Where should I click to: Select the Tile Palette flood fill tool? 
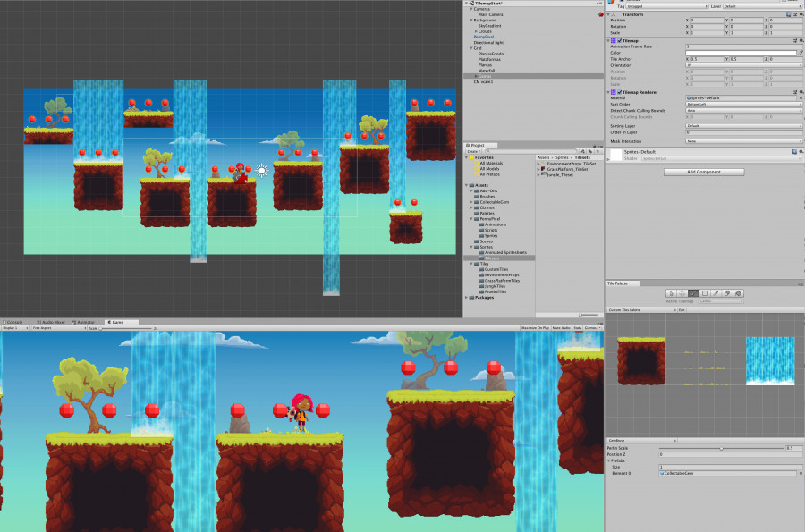pyautogui.click(x=738, y=293)
